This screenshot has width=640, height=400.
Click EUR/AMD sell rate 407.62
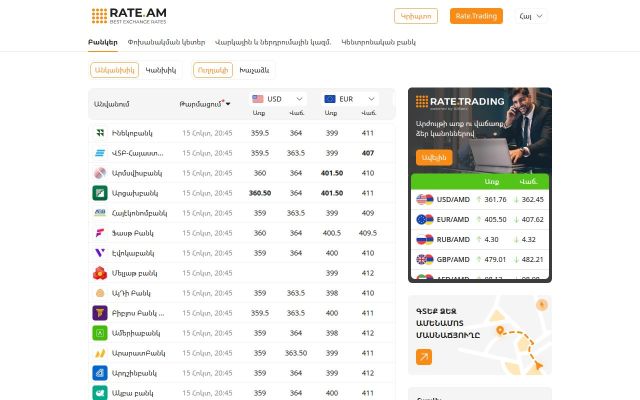tap(533, 220)
